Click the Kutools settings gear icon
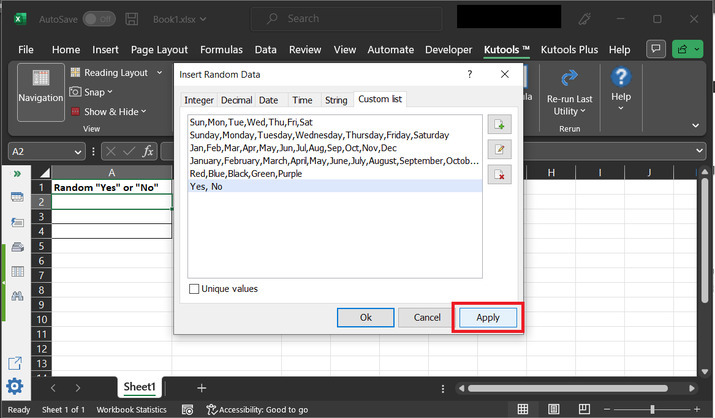715x418 pixels. coord(15,386)
